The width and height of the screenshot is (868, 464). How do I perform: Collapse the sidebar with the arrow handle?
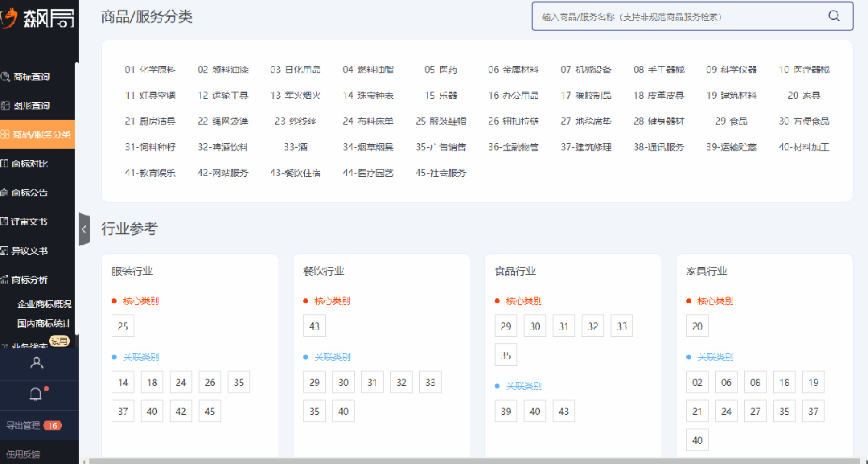click(84, 229)
